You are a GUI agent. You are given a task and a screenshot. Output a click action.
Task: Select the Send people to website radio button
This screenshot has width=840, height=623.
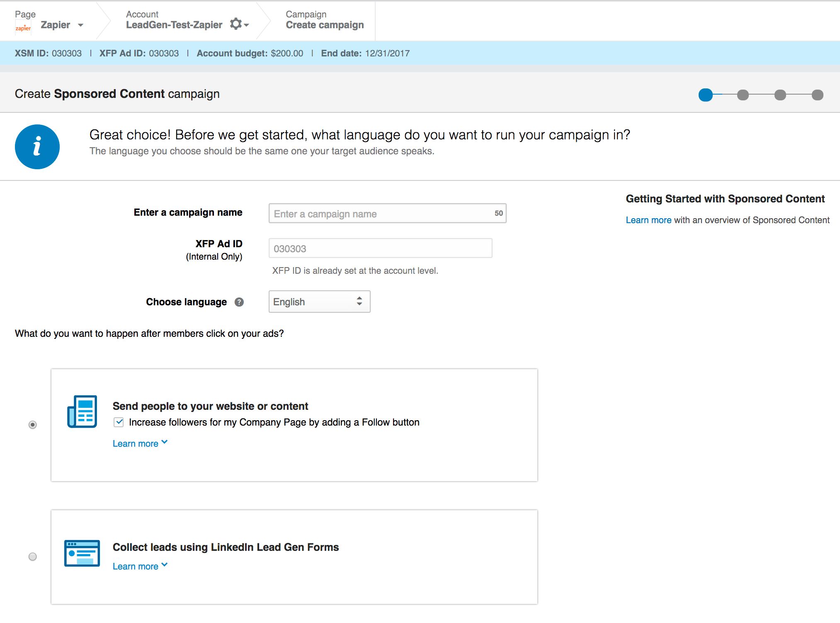33,425
